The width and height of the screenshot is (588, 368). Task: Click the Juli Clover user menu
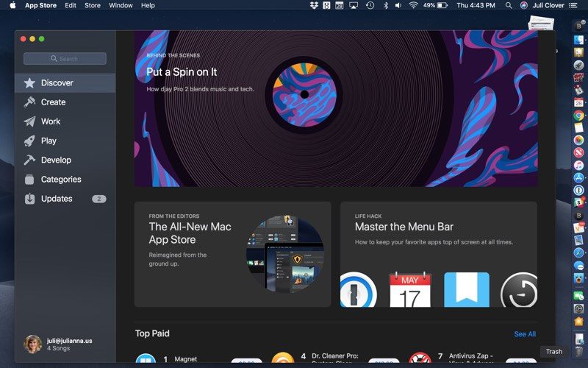(548, 5)
